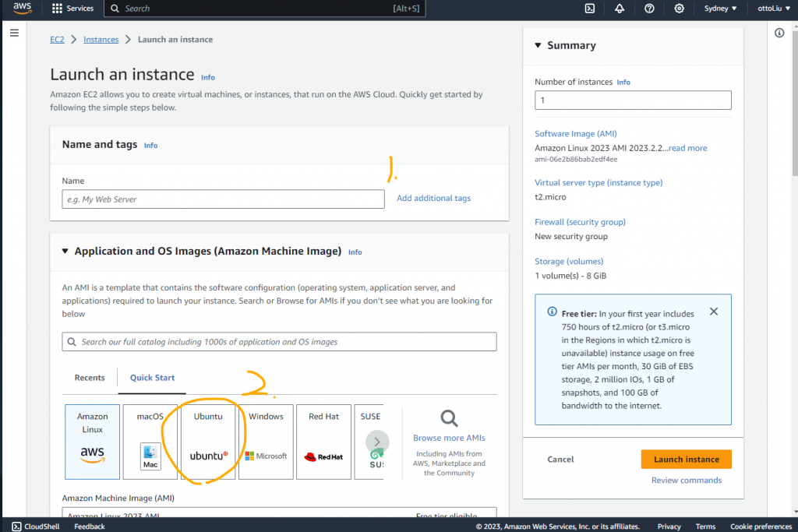Collapse the Application and OS Images section

[65, 251]
